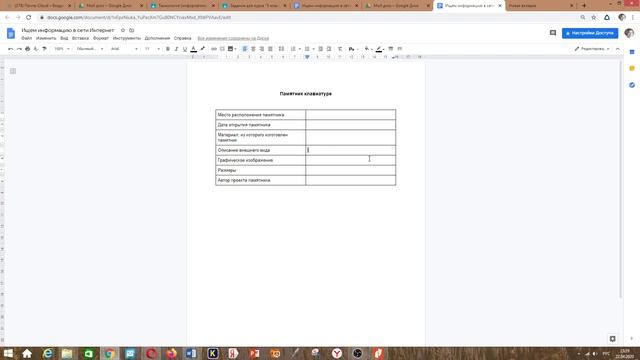The width and height of the screenshot is (640, 360).
Task: Insert an image from the toolbar
Action: 231,49
